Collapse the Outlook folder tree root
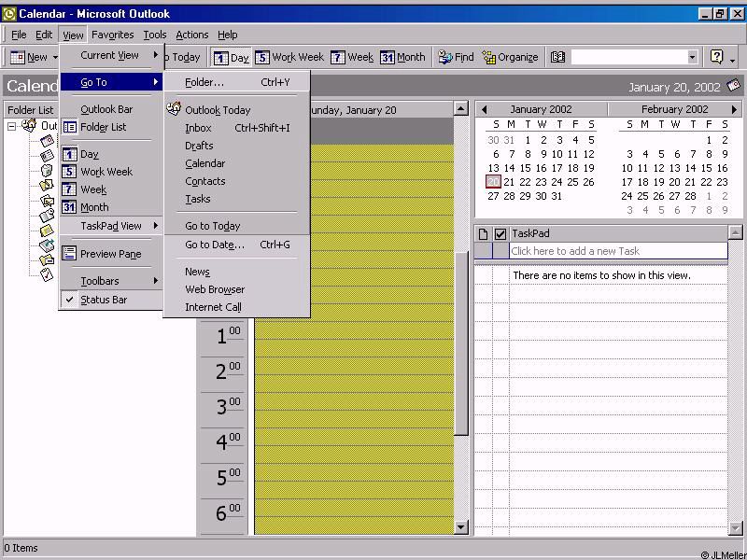This screenshot has height=560, width=747. [x=12, y=126]
